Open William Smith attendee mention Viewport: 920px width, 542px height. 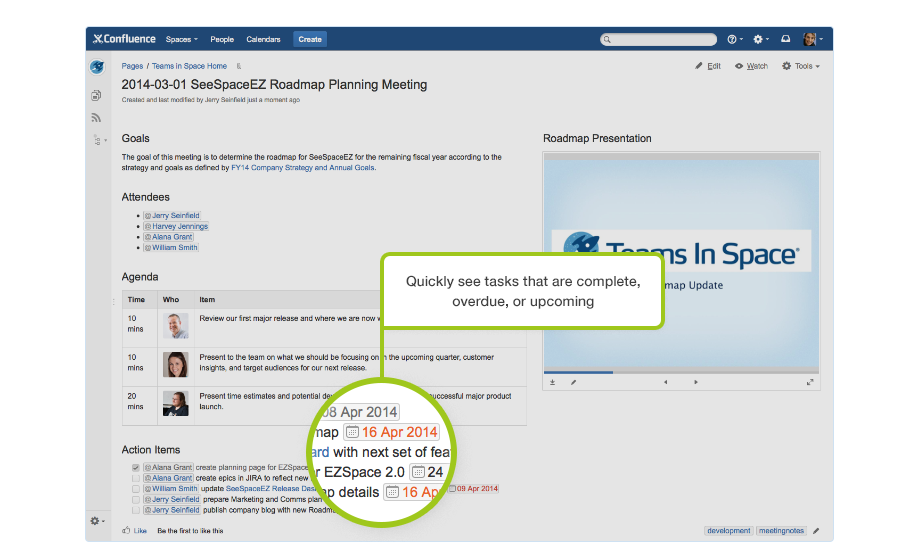point(171,247)
